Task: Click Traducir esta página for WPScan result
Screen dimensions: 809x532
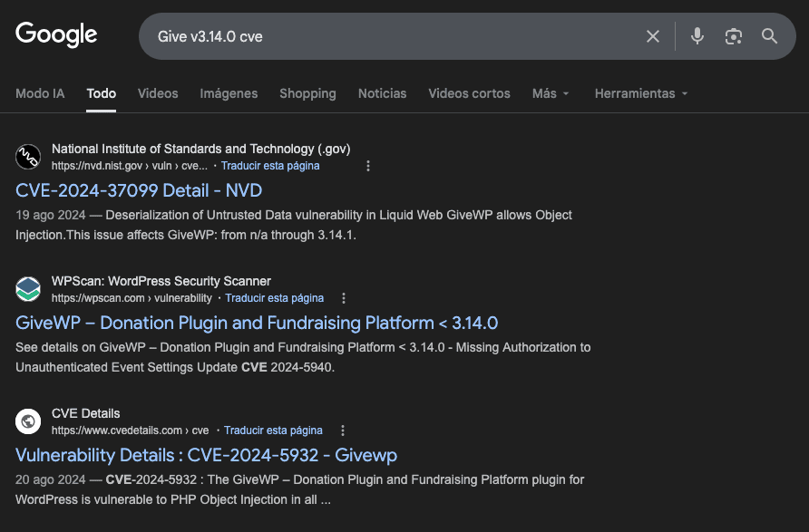Action: pyautogui.click(x=274, y=298)
